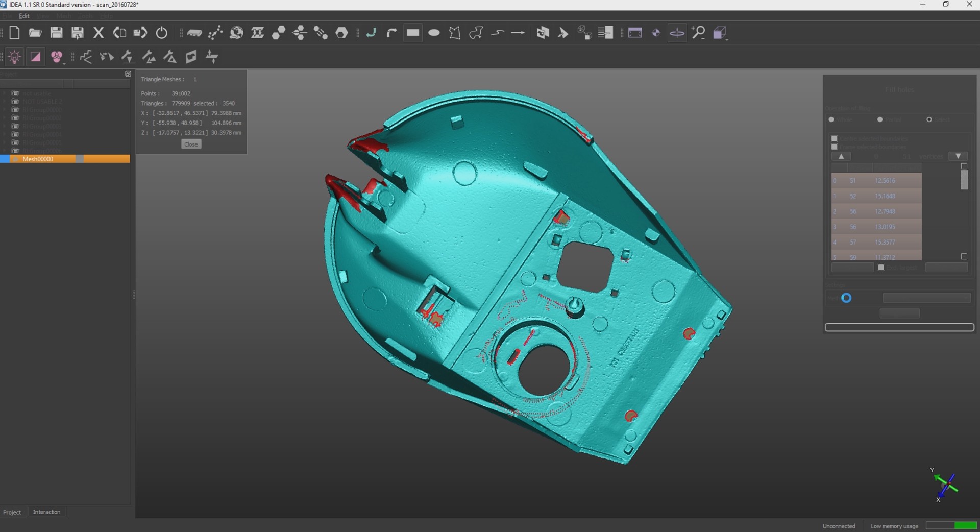This screenshot has height=532, width=980.
Task: Click the scanner device icon
Action: (194, 33)
